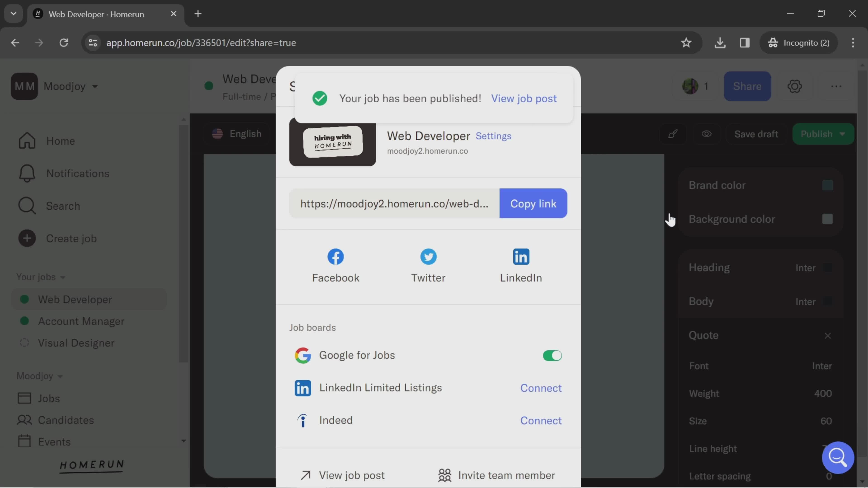The height and width of the screenshot is (488, 868).
Task: Close the Quote settings panel
Action: [x=828, y=335]
